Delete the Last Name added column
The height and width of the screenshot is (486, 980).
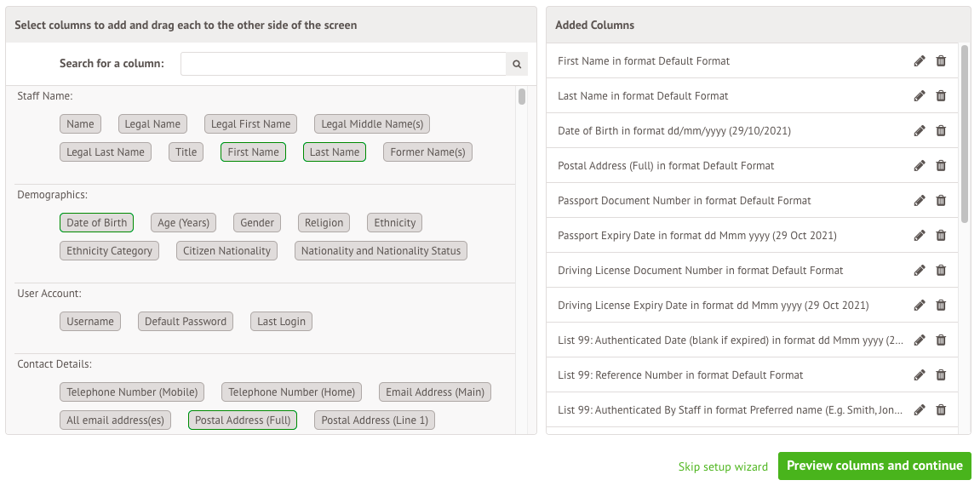coord(941,96)
